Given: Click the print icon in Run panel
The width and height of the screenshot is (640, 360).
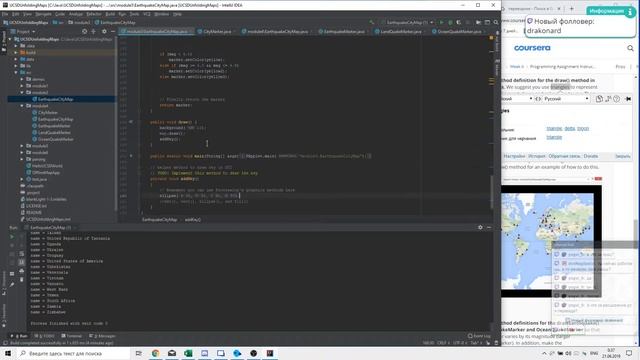Looking at the screenshot, I should [x=22, y=271].
